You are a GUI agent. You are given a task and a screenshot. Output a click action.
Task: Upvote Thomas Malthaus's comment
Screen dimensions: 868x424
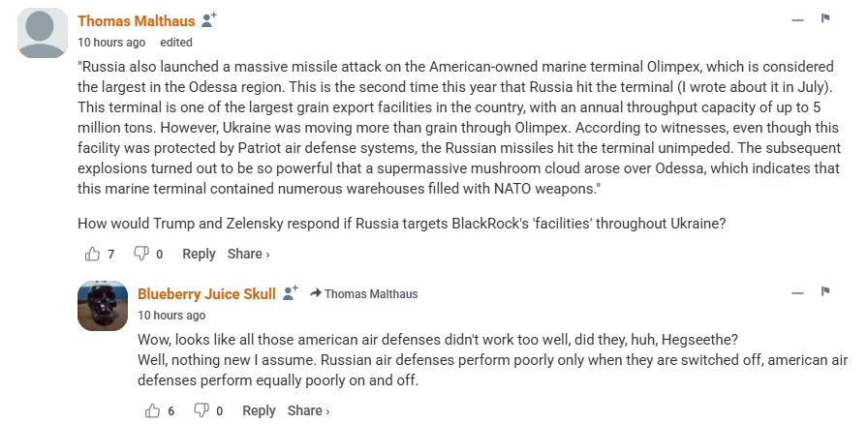pyautogui.click(x=93, y=254)
